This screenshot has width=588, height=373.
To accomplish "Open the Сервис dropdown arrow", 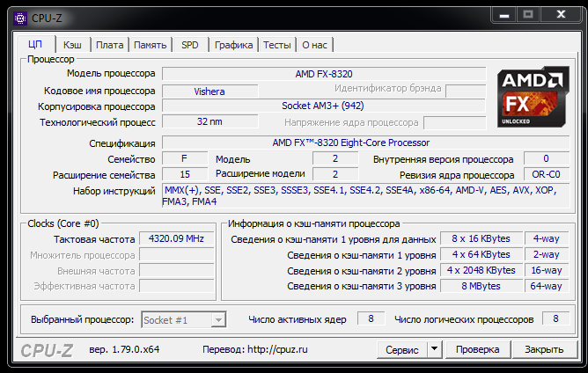I will 434,349.
